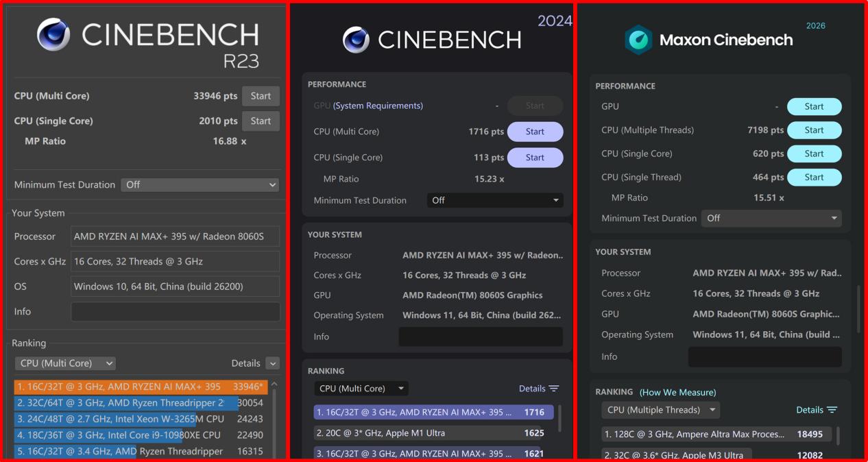Open GPU System Requirements link in Cinebench 2024

pos(378,106)
